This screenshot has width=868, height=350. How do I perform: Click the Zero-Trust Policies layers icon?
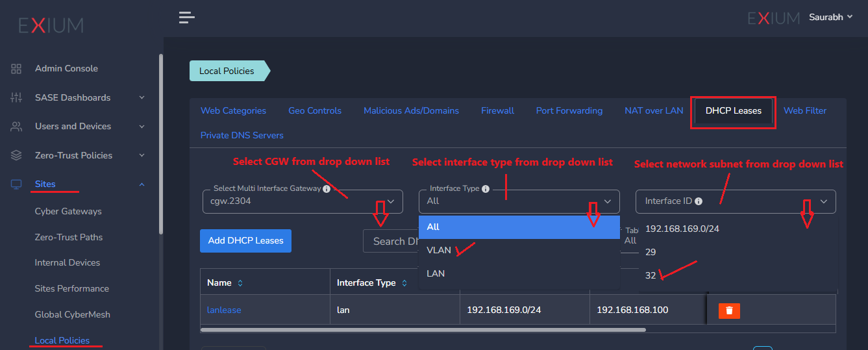17,156
